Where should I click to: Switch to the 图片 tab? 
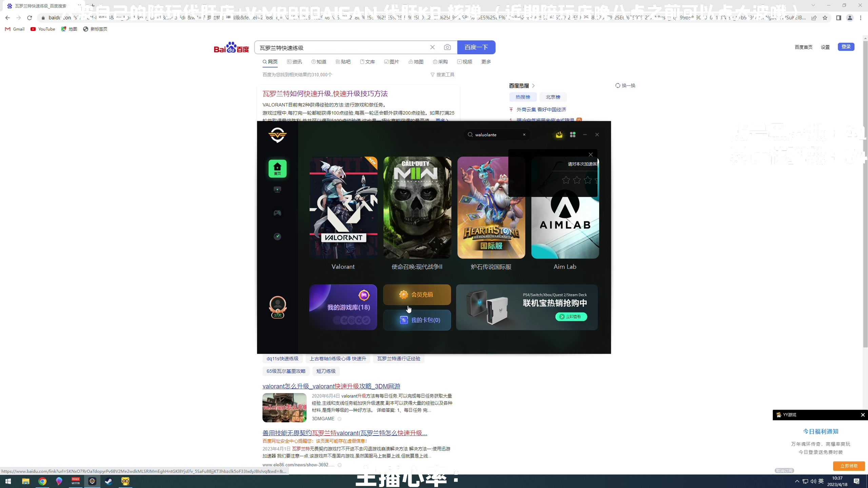(392, 62)
